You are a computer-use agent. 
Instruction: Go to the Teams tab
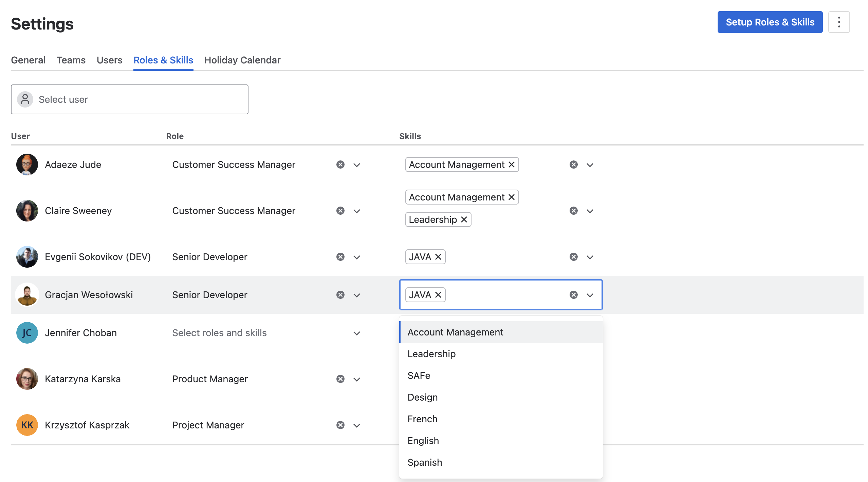(71, 60)
